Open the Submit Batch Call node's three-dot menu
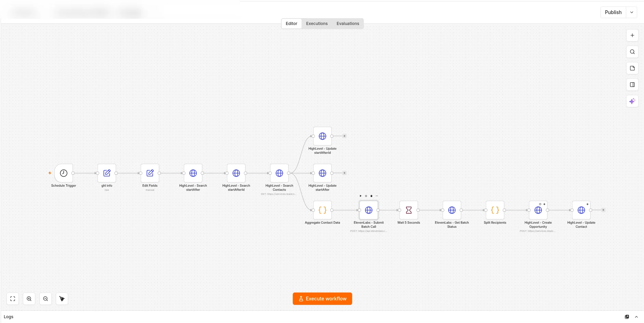 point(377,196)
